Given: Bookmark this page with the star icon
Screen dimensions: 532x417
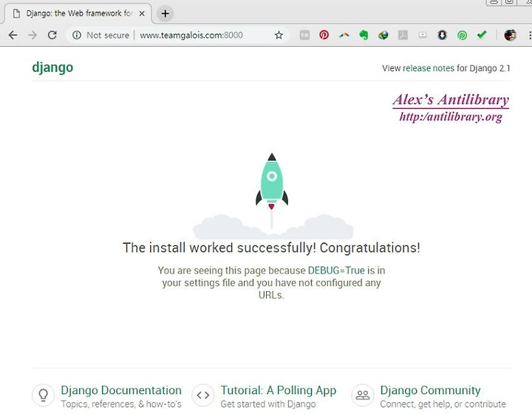Looking at the screenshot, I should [x=279, y=35].
